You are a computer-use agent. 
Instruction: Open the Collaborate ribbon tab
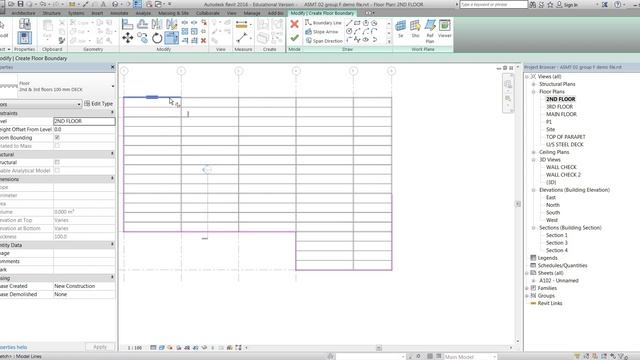(x=208, y=13)
